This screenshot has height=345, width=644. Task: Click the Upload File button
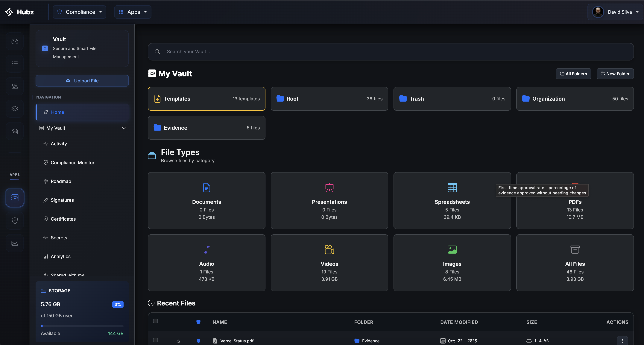point(82,81)
